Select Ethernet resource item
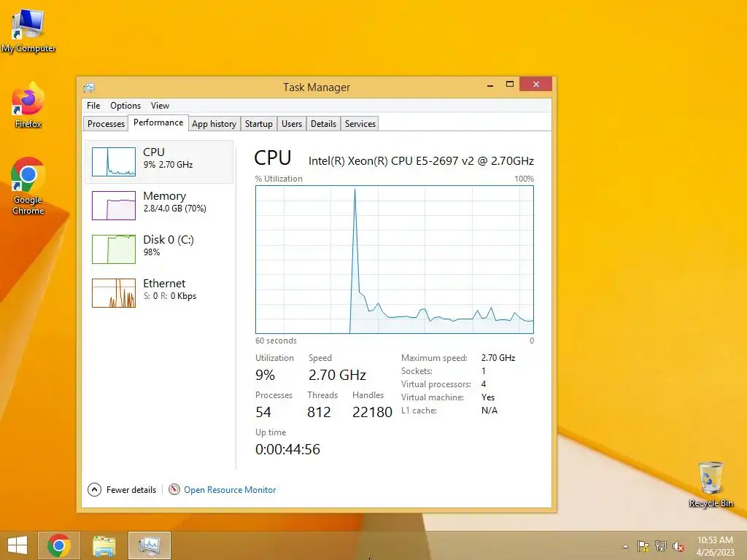 pos(159,293)
